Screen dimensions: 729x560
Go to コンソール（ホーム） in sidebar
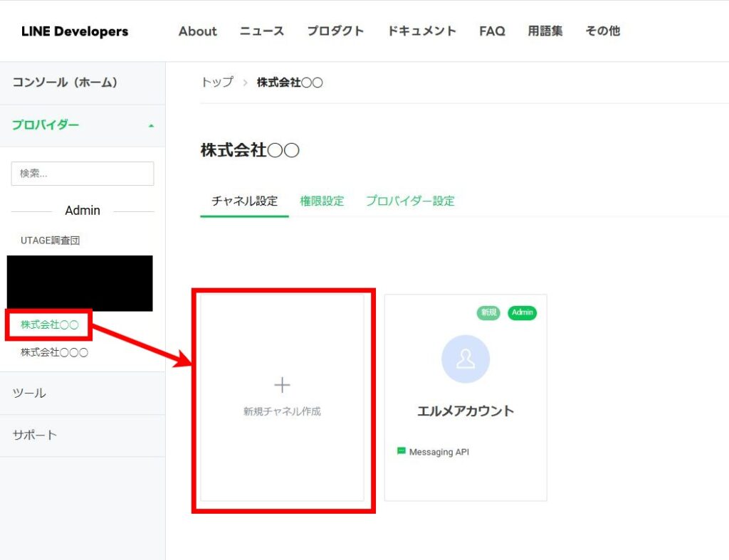pyautogui.click(x=65, y=83)
